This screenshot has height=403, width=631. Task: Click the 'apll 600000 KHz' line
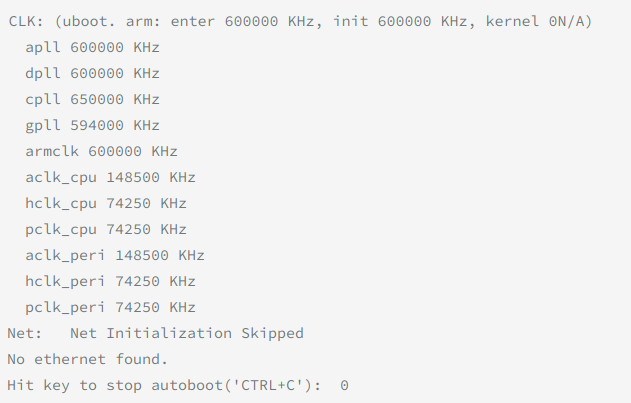(x=93, y=48)
